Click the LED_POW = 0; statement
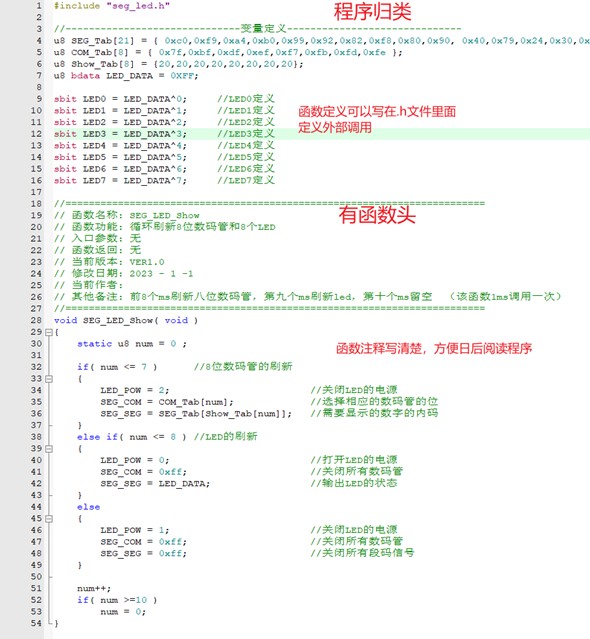Image resolution: width=590 pixels, height=639 pixels. (134, 460)
